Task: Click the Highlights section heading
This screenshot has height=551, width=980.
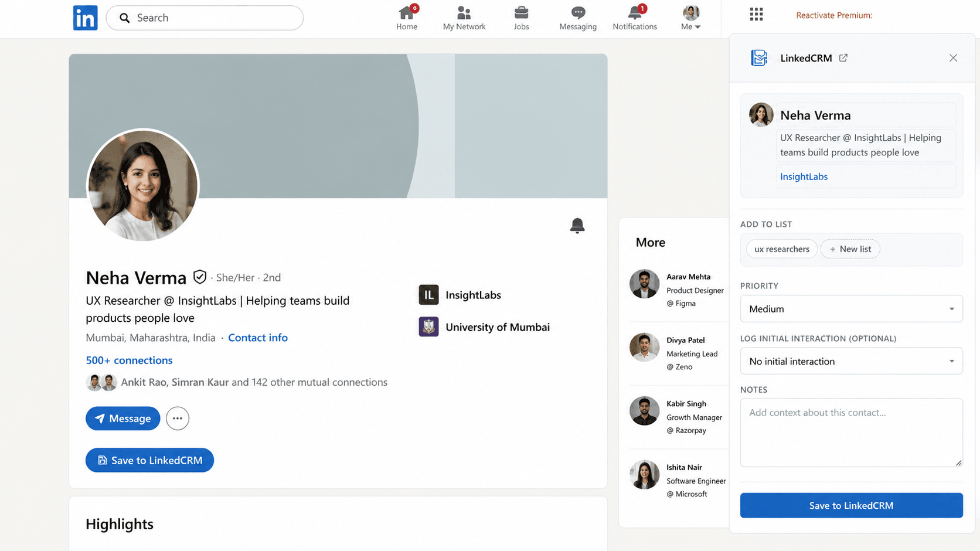Action: point(120,524)
